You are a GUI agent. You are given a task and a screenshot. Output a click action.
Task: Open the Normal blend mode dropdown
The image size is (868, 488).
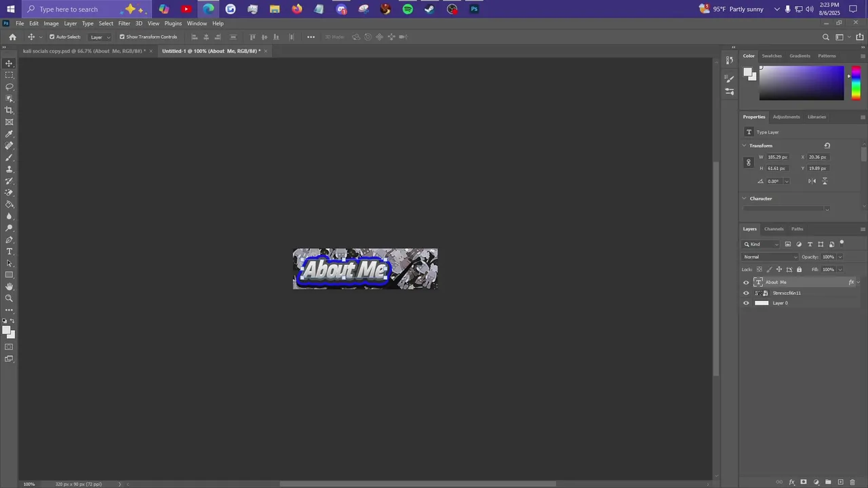coord(771,257)
